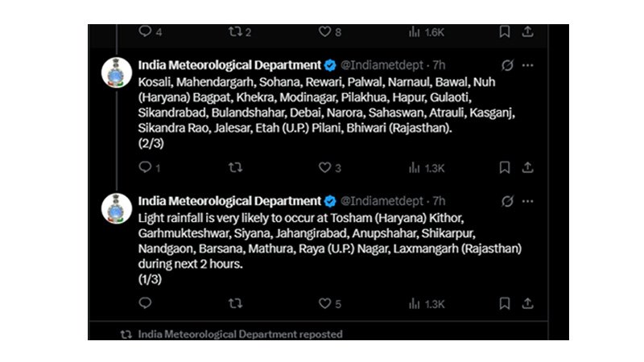Open @Indiametdept handle on the (2/3) tweet
644x362 pixels.
pos(382,65)
